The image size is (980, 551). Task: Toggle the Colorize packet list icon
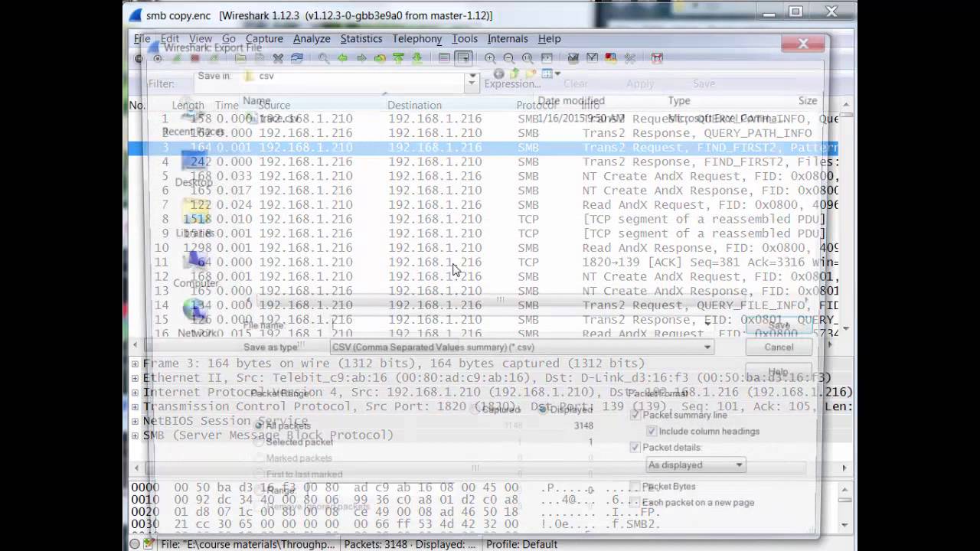coord(445,58)
